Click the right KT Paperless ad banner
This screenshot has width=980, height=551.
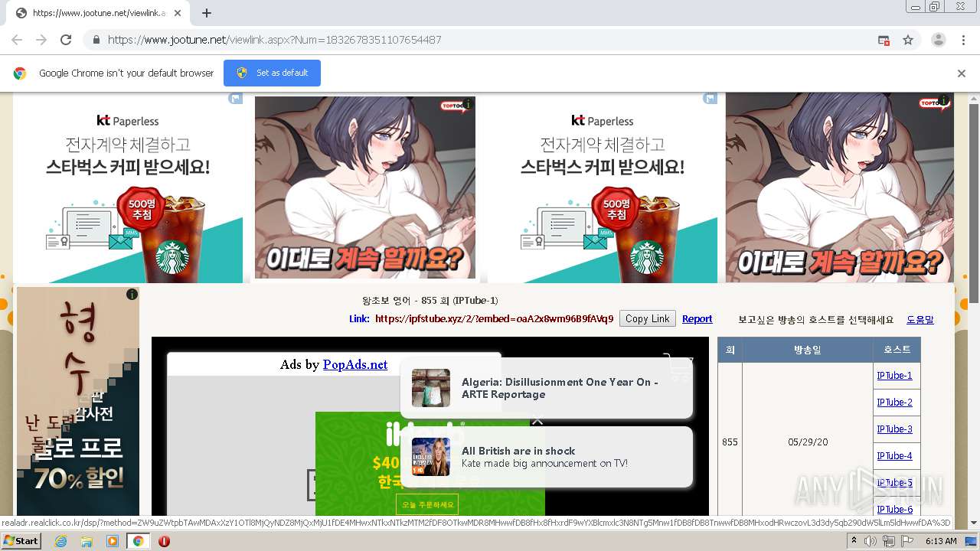pos(603,188)
